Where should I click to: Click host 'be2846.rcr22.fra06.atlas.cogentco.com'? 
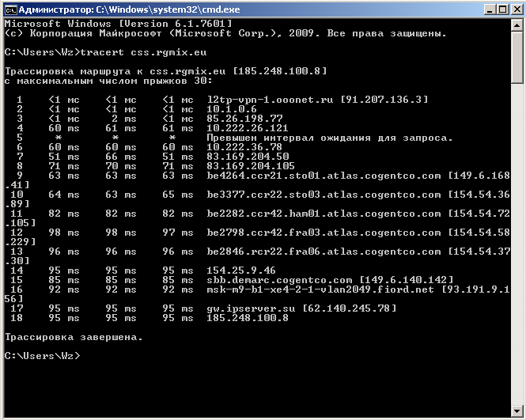click(324, 252)
